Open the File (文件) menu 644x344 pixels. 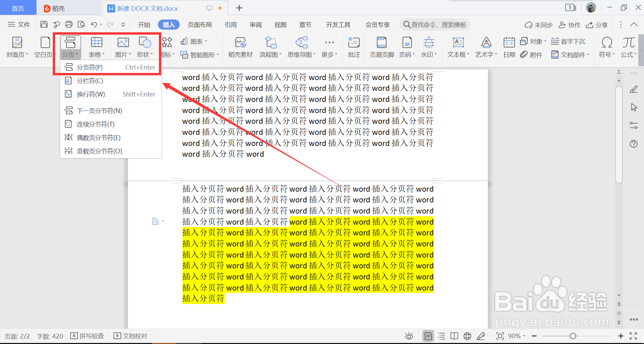point(19,25)
